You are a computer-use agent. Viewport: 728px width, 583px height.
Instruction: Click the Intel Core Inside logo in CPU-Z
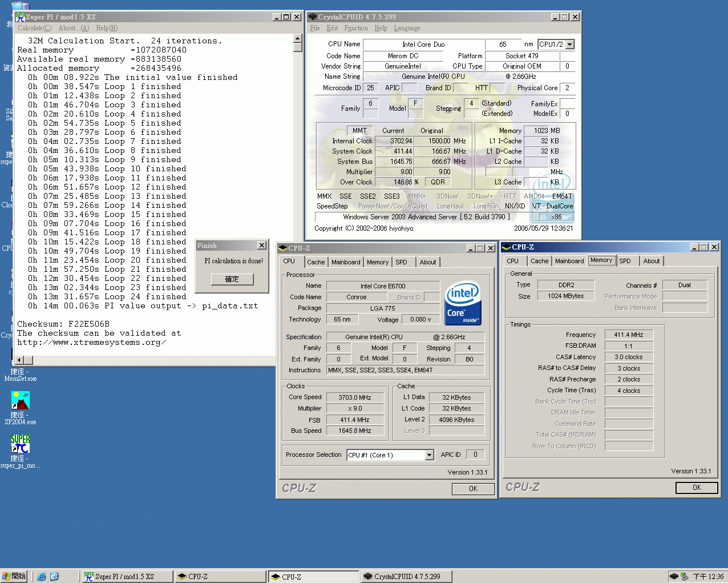click(463, 303)
